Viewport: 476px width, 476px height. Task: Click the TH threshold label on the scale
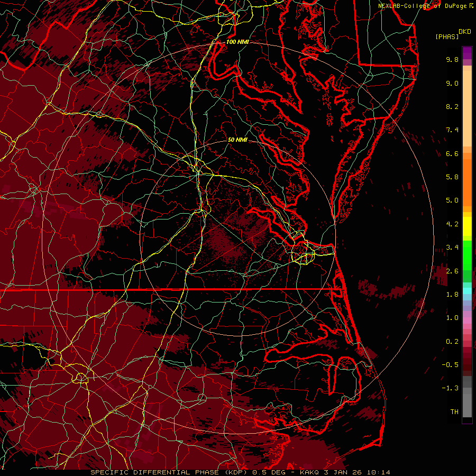pos(454,412)
